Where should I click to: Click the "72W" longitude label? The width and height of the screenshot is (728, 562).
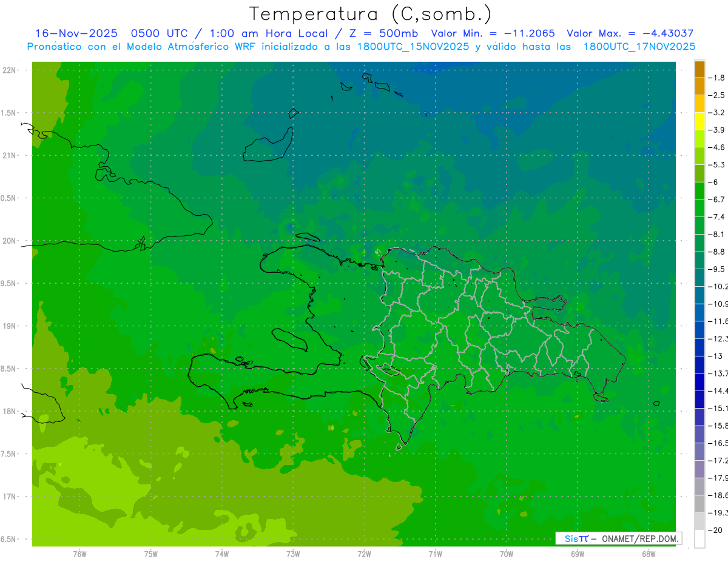pos(364,554)
